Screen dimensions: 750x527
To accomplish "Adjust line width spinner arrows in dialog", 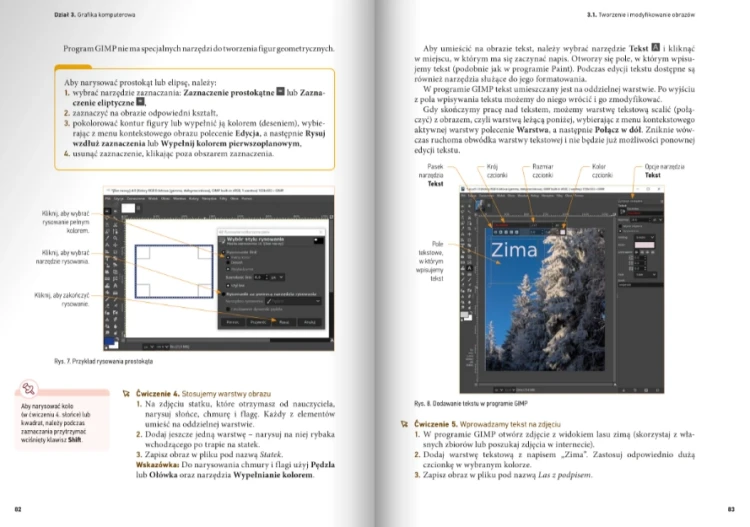I will click(x=266, y=277).
